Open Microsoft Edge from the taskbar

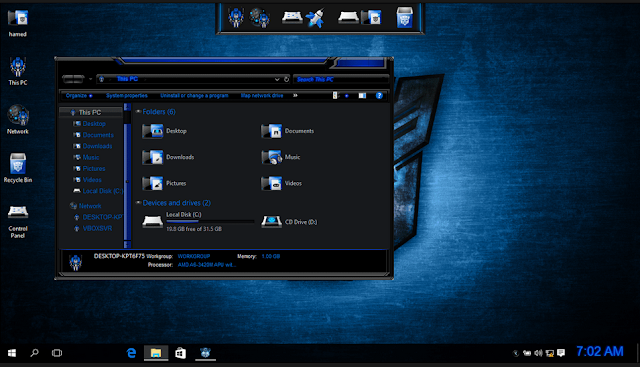tap(131, 353)
